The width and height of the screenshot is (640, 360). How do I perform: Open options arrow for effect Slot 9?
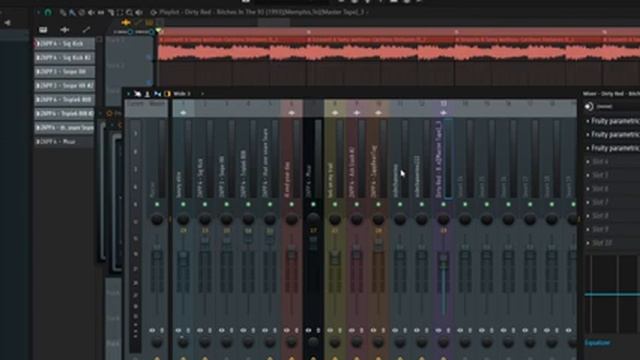coord(588,229)
